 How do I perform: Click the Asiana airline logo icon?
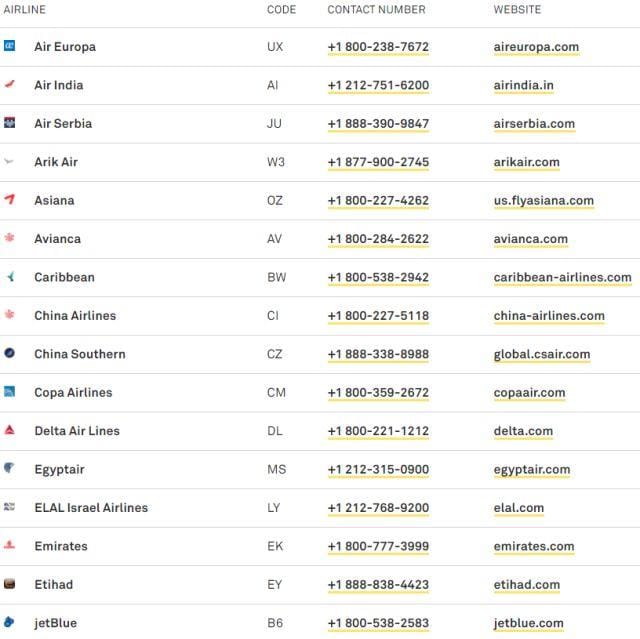(10, 200)
